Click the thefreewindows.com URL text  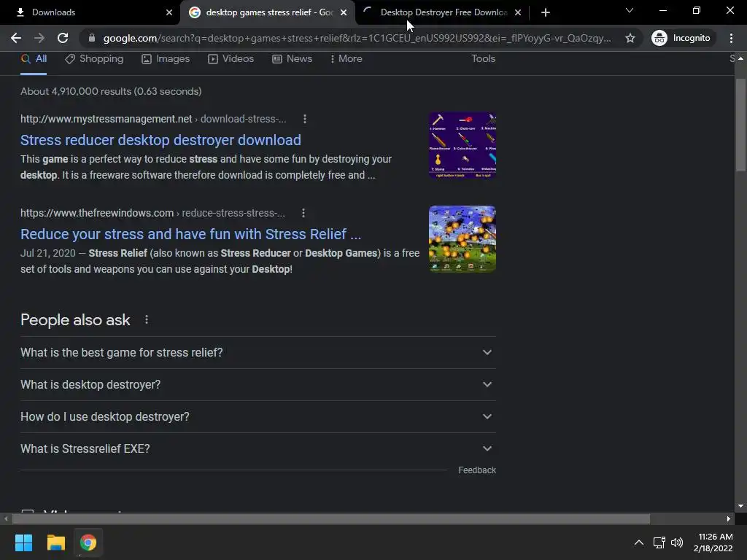(x=152, y=214)
